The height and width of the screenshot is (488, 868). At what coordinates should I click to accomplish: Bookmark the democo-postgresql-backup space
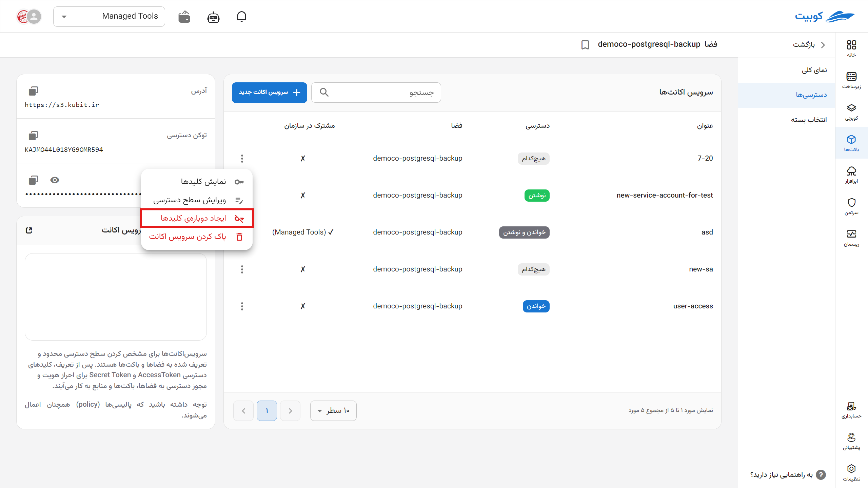(585, 45)
